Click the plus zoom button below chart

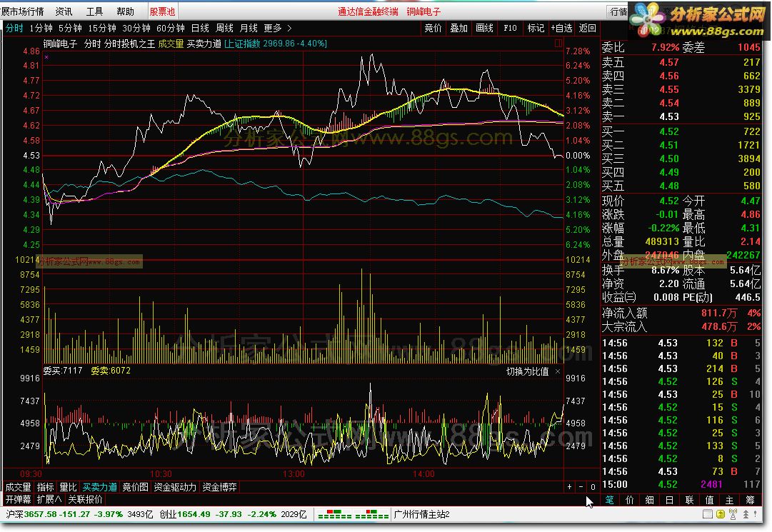(x=569, y=487)
